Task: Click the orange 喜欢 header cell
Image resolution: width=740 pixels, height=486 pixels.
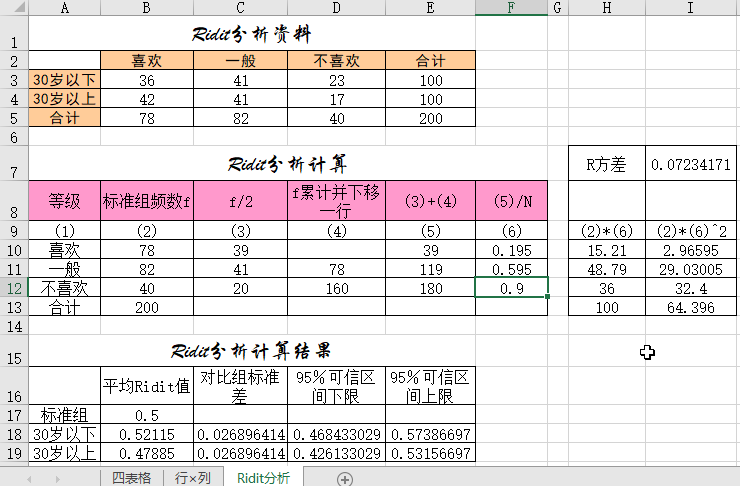Action: coord(147,60)
